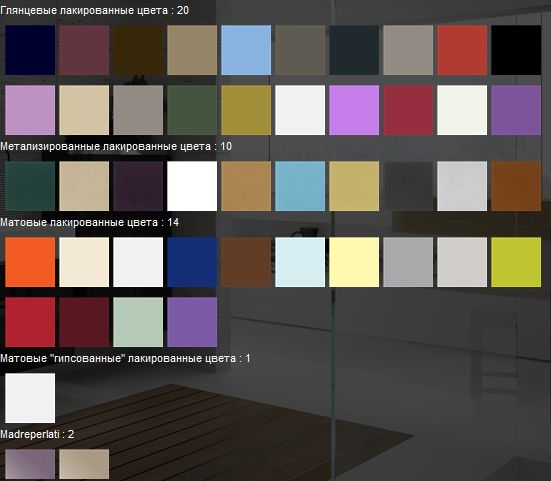The image size is (551, 481).
Task: Select the lime green matte swatch
Action: (516, 262)
